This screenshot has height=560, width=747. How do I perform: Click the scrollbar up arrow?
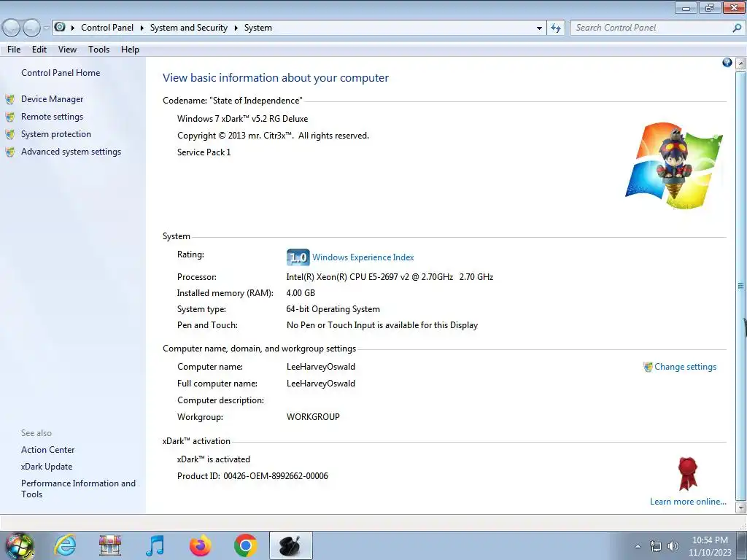coord(741,63)
